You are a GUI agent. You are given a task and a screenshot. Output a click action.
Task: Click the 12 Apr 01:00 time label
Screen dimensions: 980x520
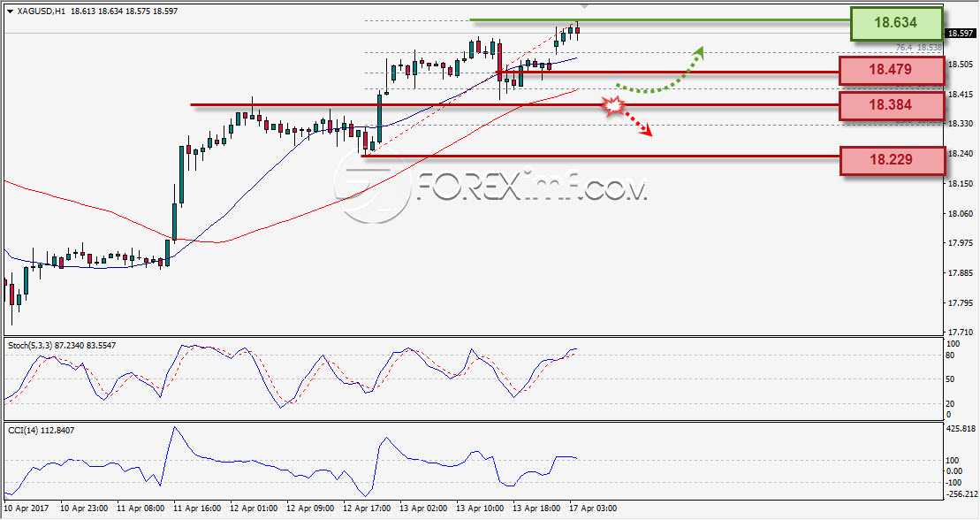(x=254, y=509)
